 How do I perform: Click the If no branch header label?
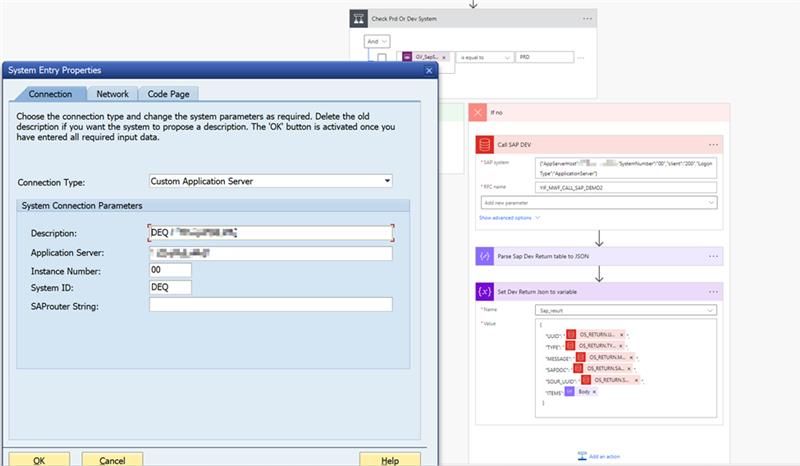496,112
